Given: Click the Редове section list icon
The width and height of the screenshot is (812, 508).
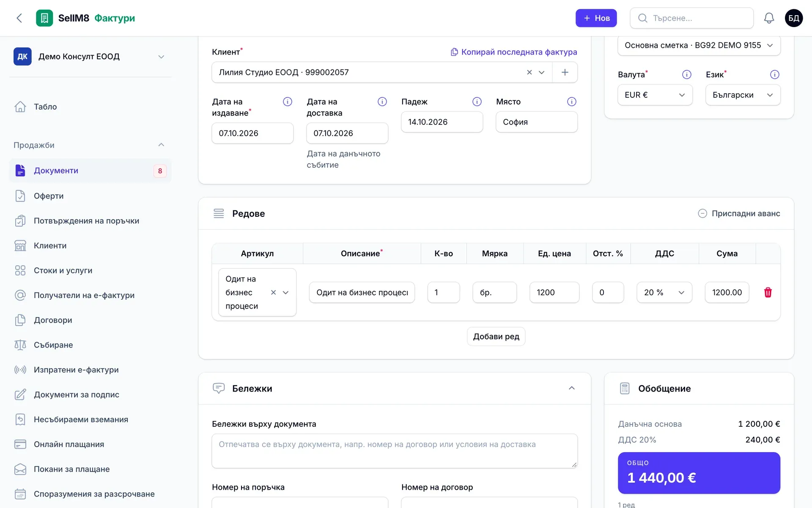Looking at the screenshot, I should tap(219, 213).
